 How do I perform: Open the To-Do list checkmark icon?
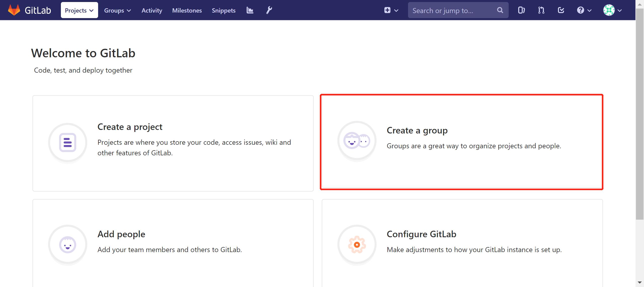[561, 10]
